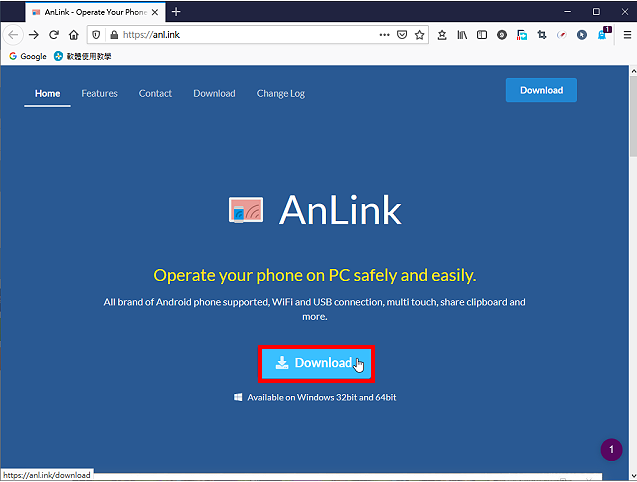Click the purple chat bubble showing 1
The width and height of the screenshot is (637, 482).
tap(611, 449)
